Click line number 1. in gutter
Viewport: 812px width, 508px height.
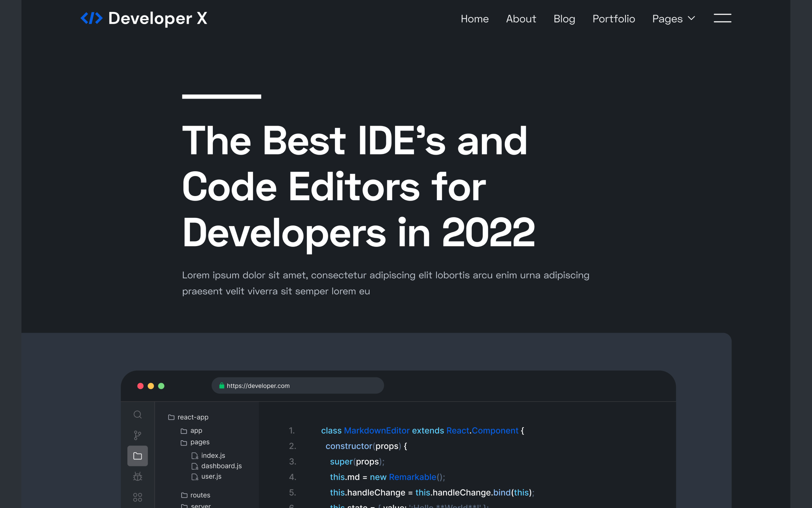(x=292, y=430)
